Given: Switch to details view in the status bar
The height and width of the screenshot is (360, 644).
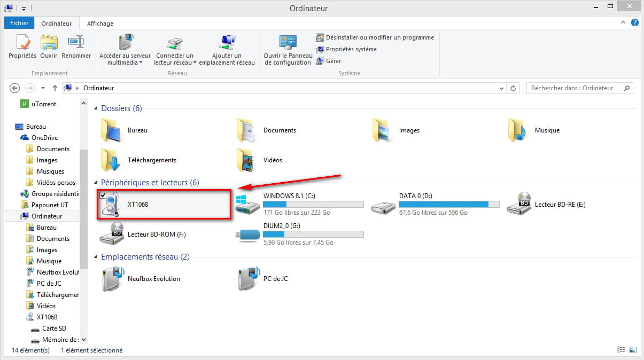Looking at the screenshot, I should pos(621,350).
